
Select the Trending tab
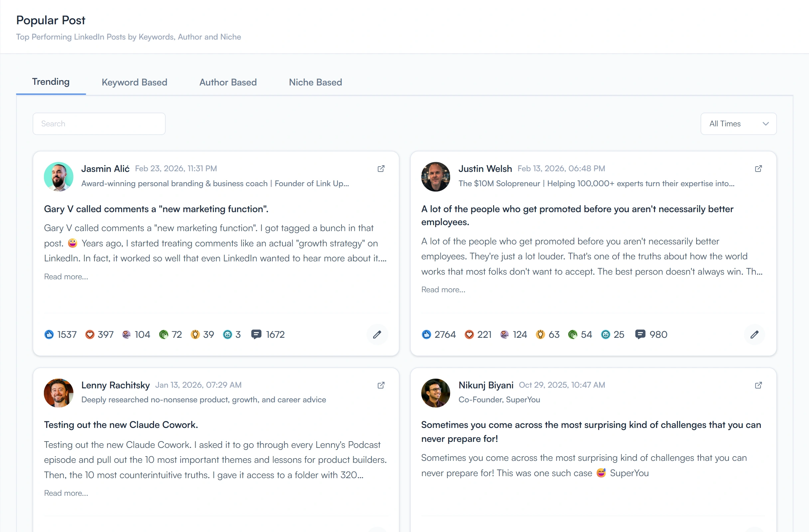click(x=51, y=82)
